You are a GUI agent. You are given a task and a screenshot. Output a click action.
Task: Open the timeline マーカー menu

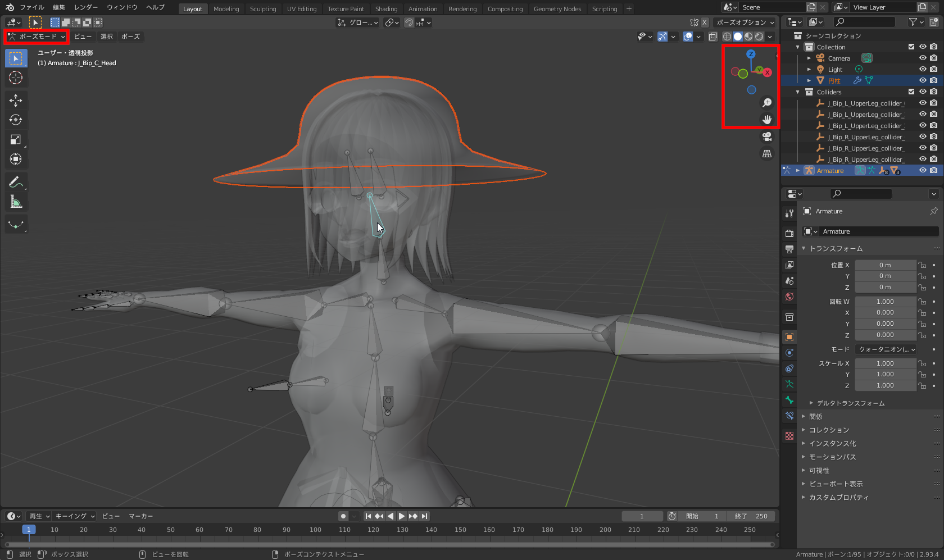coord(140,516)
